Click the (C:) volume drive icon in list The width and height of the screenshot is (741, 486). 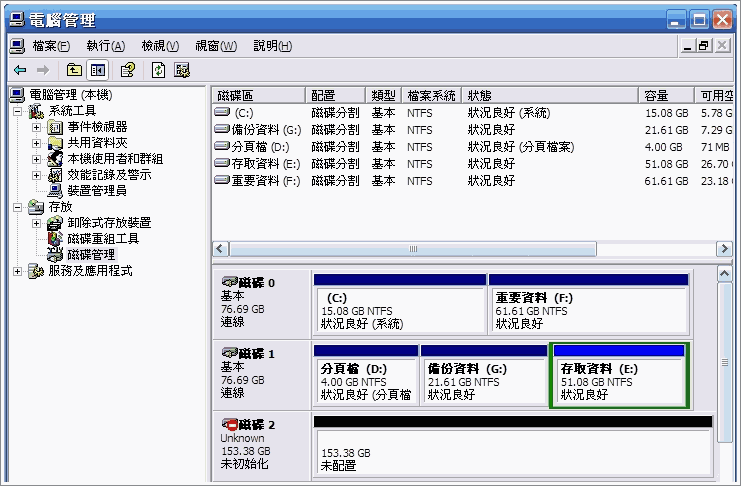(222, 113)
